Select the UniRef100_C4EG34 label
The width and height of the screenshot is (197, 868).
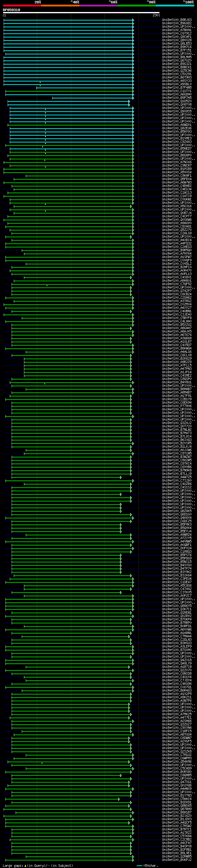(177, 189)
